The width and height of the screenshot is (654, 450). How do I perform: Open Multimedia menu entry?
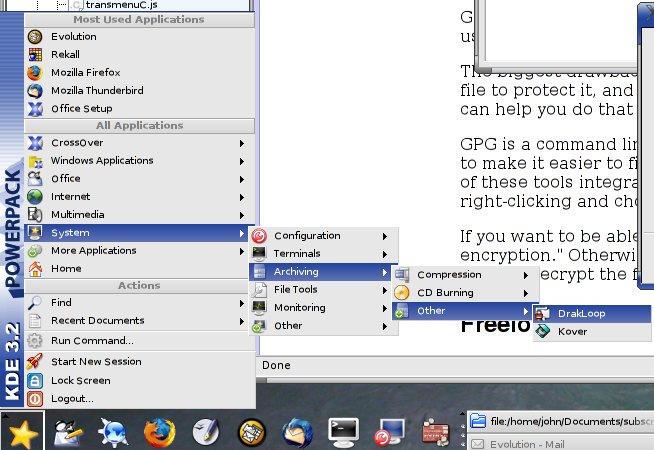(139, 215)
